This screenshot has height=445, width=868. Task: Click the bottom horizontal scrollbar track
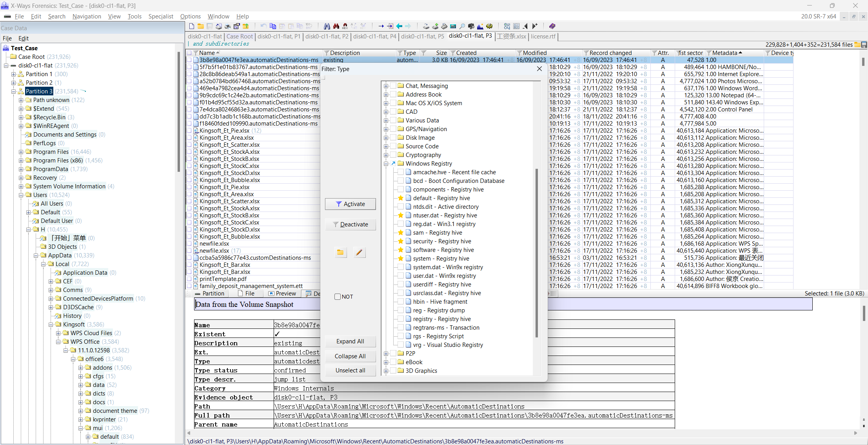pyautogui.click(x=521, y=433)
